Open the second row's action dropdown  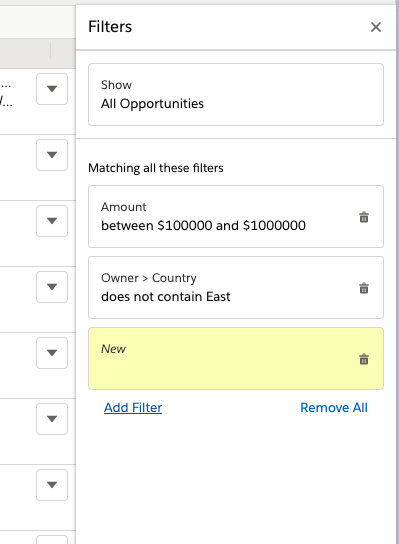52,155
